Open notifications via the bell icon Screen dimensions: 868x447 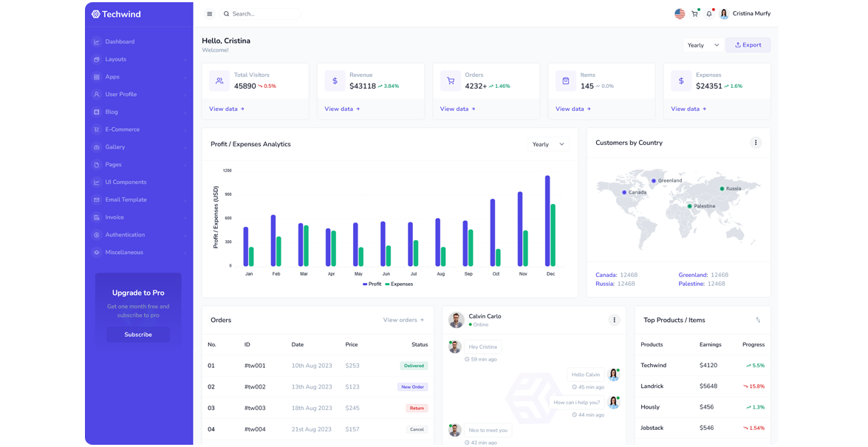pyautogui.click(x=708, y=13)
